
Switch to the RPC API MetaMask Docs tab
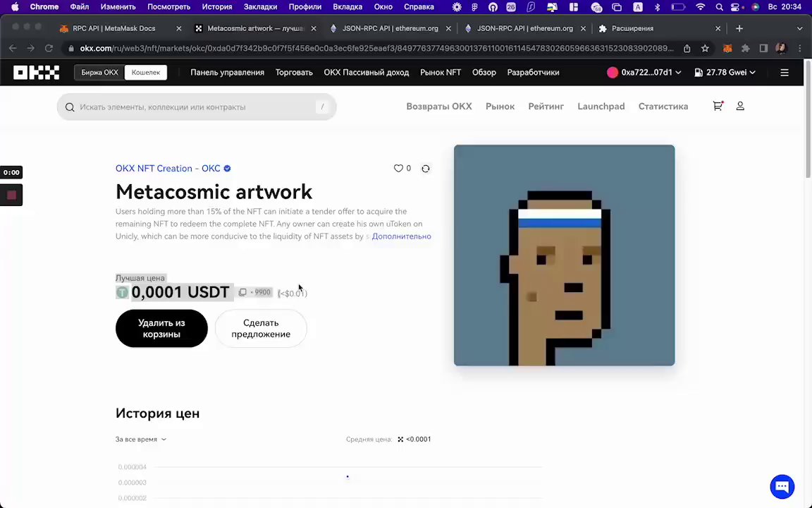[x=114, y=28]
